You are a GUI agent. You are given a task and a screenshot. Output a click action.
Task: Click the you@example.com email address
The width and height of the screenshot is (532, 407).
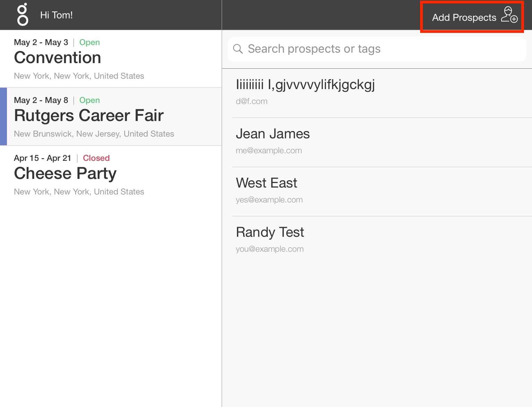(269, 249)
